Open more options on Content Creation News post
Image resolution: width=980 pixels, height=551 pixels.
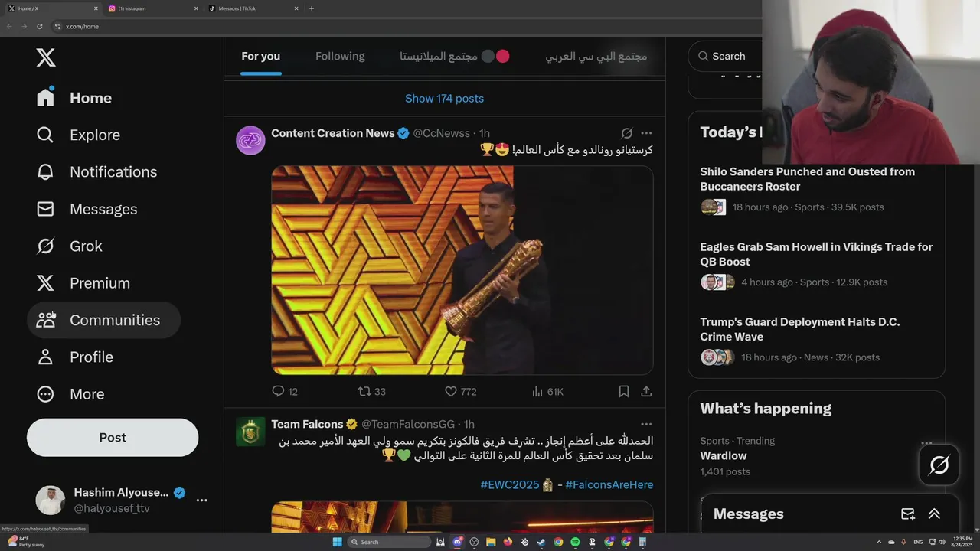tap(646, 133)
